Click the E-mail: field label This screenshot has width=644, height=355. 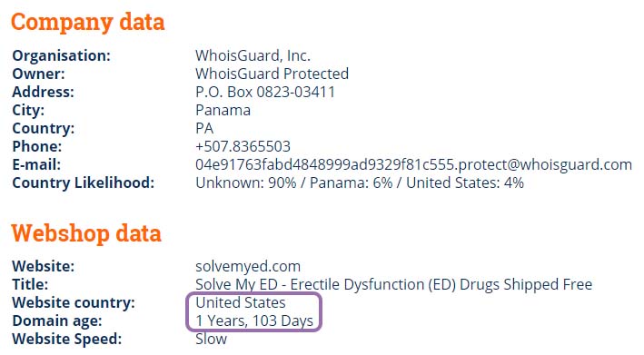click(36, 164)
